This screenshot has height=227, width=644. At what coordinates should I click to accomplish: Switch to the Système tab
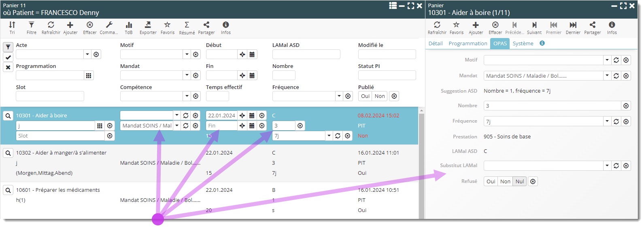point(523,44)
